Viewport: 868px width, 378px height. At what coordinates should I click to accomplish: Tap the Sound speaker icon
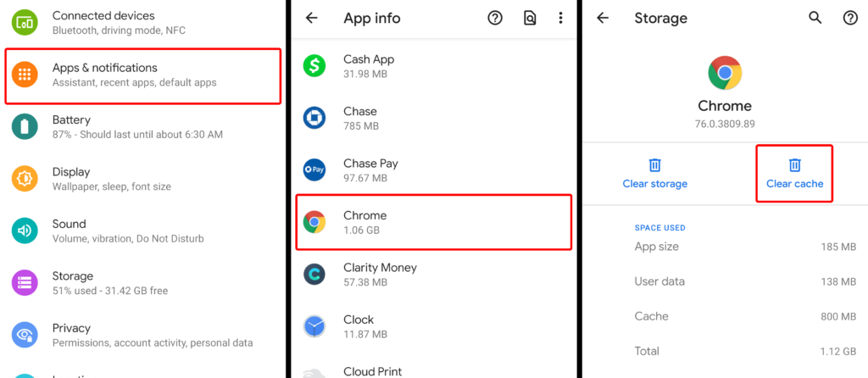25,231
